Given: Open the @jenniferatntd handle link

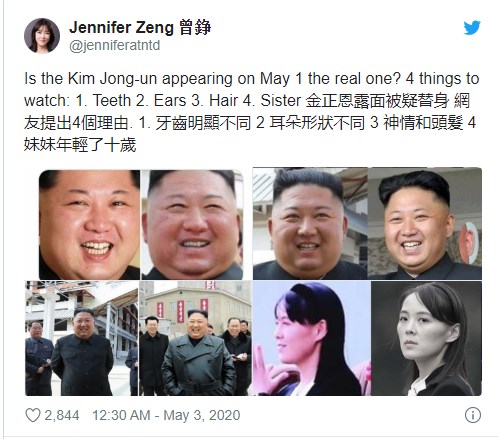Looking at the screenshot, I should [115, 45].
